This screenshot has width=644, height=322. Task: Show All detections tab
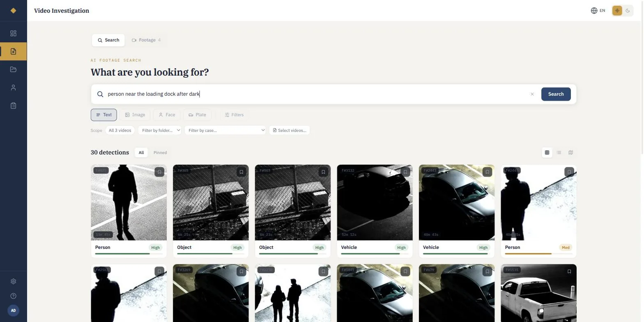point(141,152)
